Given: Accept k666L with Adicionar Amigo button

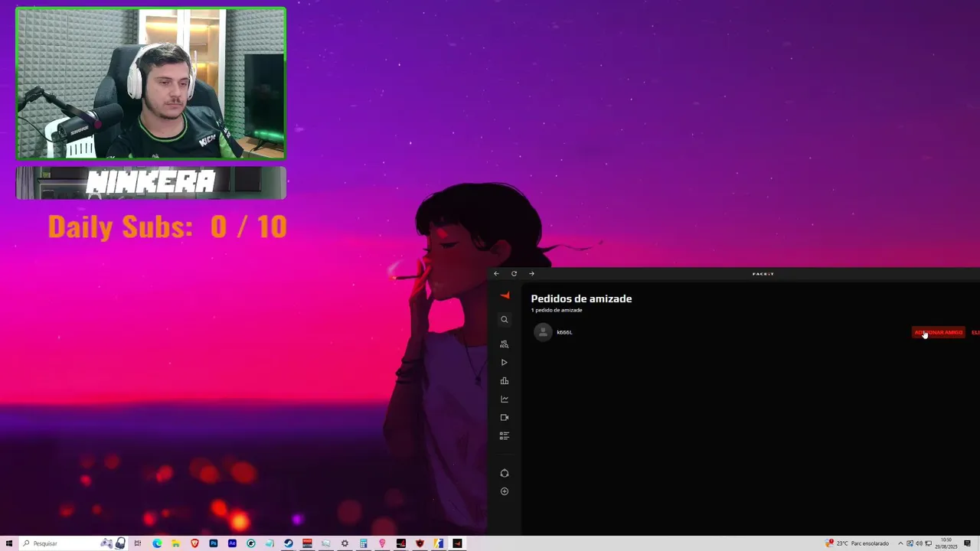Looking at the screenshot, I should coord(939,332).
